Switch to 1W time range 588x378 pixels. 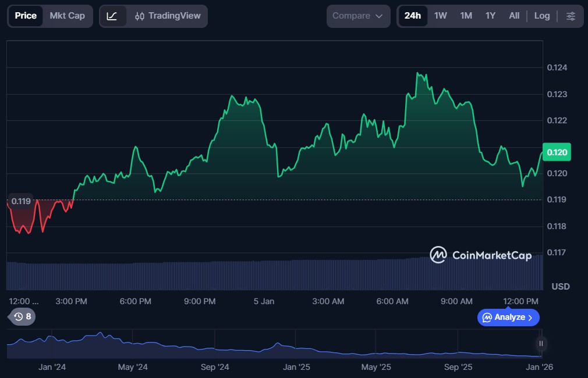point(441,16)
